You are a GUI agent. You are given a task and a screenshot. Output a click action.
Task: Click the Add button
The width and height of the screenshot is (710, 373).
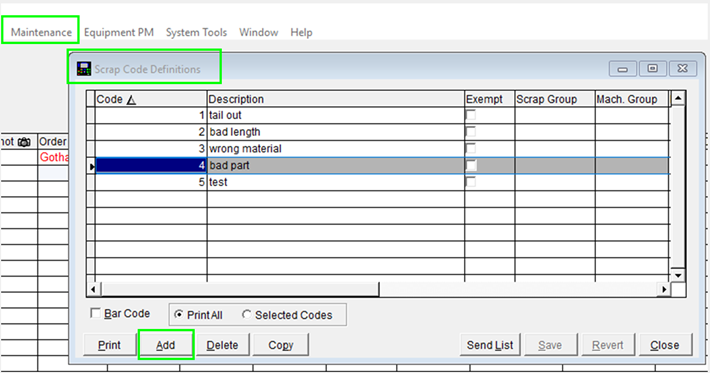coord(166,345)
